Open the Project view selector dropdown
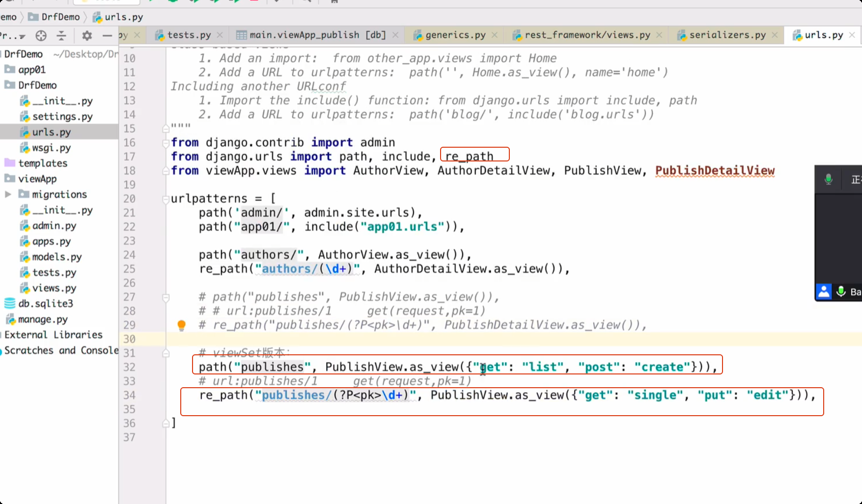862x504 pixels. [x=13, y=35]
